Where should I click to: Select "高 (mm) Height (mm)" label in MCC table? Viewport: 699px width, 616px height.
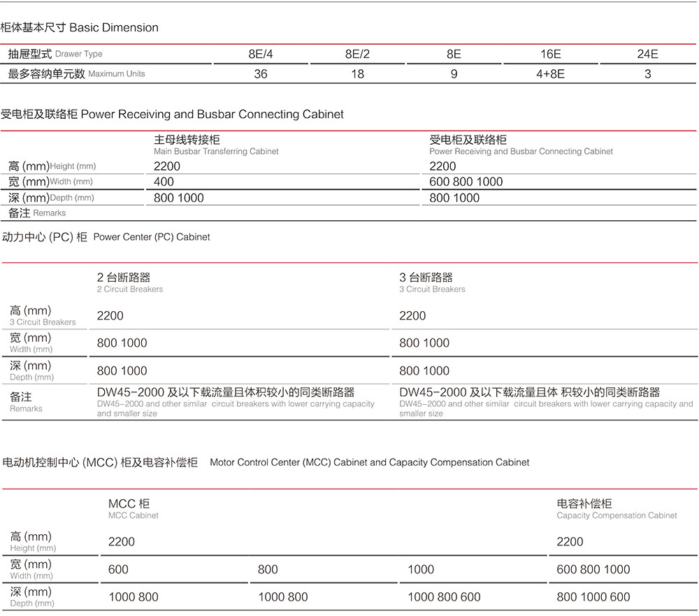[x=33, y=541]
